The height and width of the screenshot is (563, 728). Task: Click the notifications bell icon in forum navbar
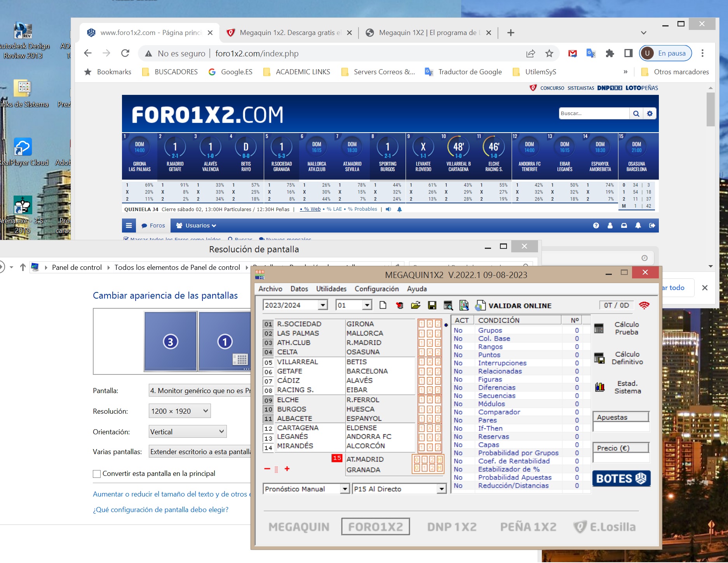click(x=638, y=226)
